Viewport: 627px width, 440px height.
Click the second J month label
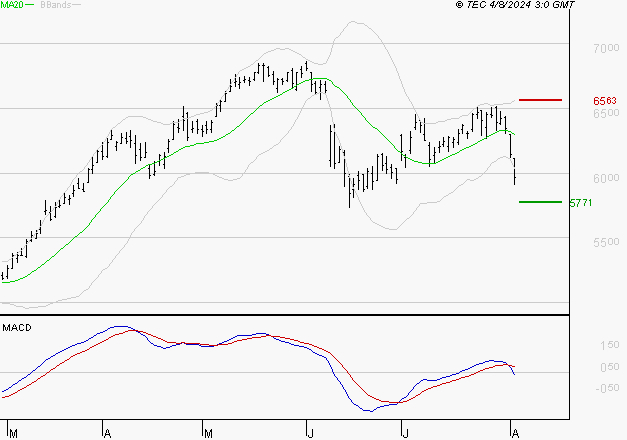tap(405, 434)
